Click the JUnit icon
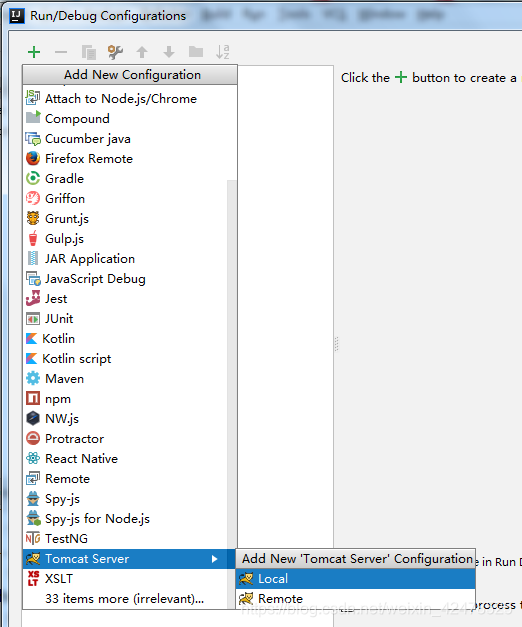522x627 pixels. 33,319
